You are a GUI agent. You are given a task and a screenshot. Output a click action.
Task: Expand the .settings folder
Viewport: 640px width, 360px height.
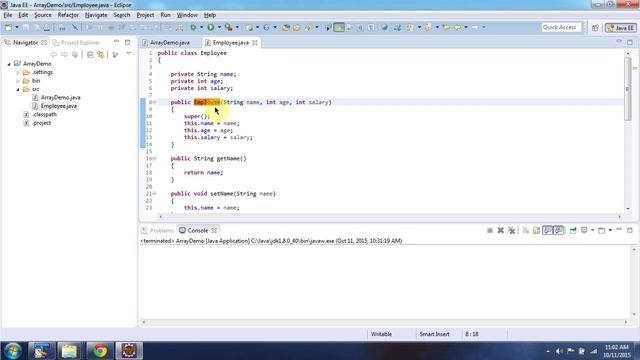point(18,73)
